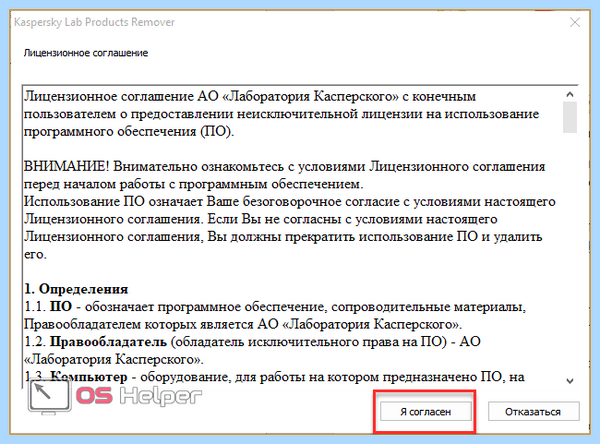600x444 pixels.
Task: Click the "Я согласен" button
Action: point(426,411)
